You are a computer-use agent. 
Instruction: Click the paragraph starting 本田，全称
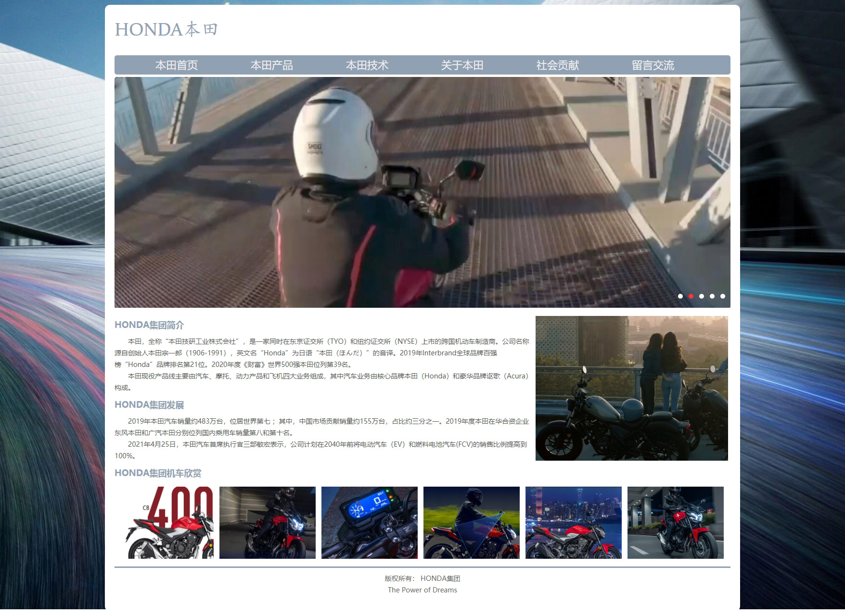point(322,353)
